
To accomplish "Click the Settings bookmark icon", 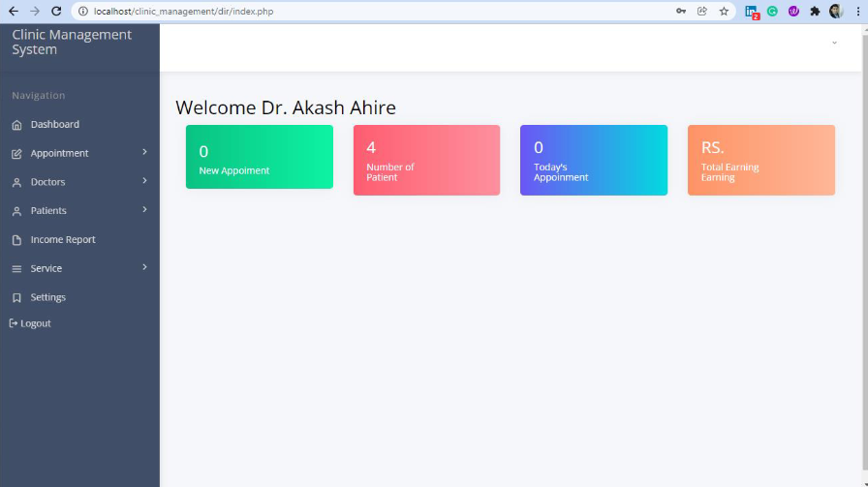I will (x=16, y=298).
